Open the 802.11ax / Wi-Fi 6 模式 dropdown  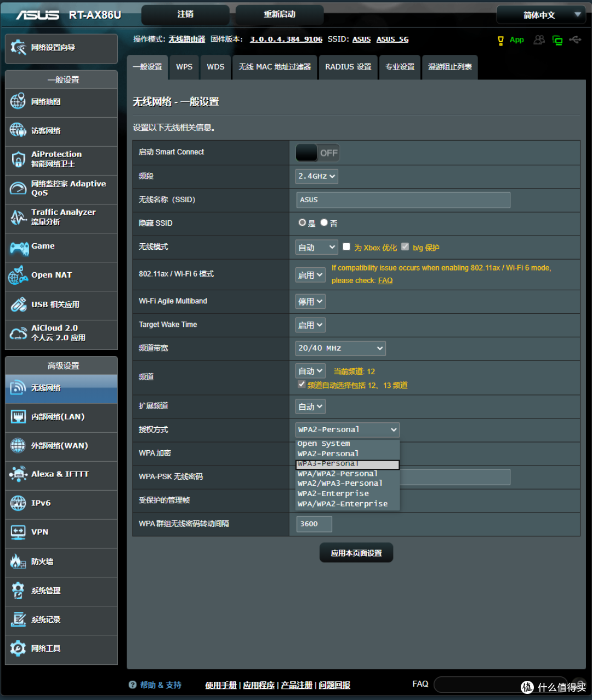click(x=311, y=275)
